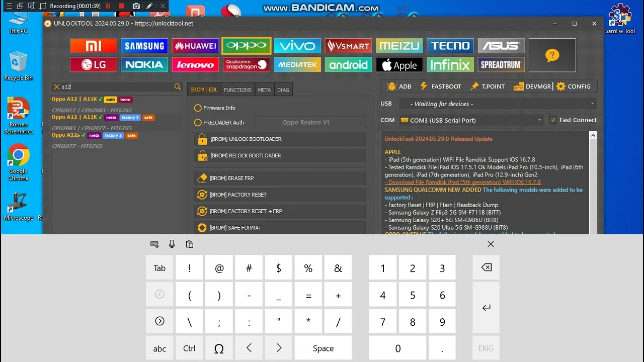Select the SAMSUNG brand button
This screenshot has height=362, width=644.
(144, 45)
